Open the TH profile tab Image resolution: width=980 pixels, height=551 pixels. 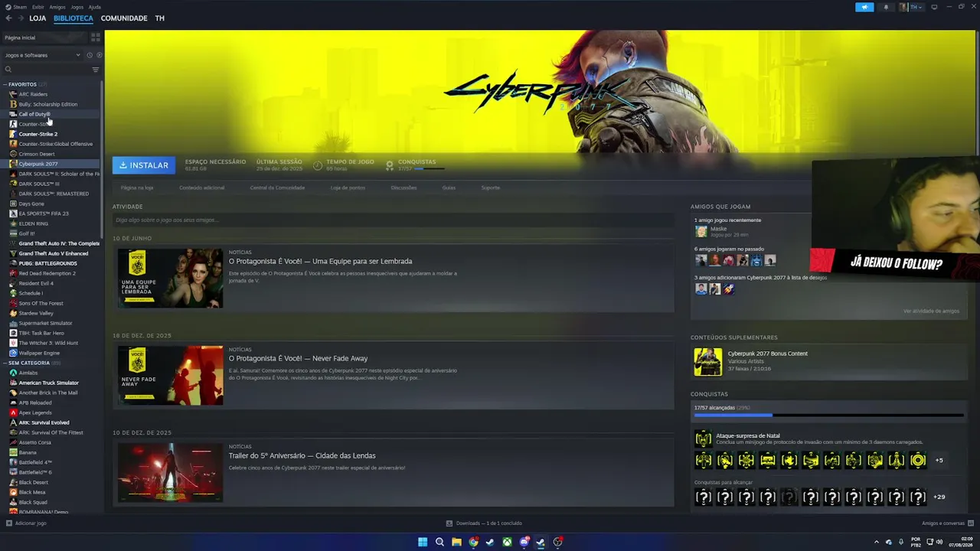[159, 18]
